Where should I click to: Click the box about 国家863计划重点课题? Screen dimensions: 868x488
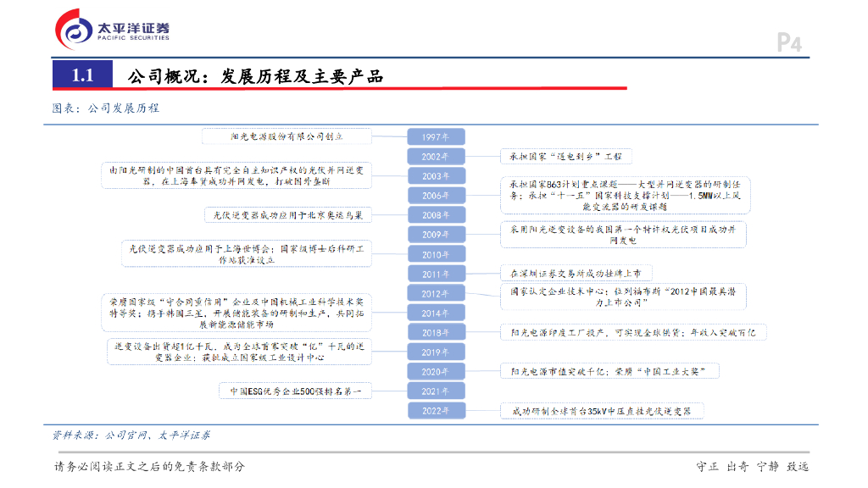coord(625,195)
